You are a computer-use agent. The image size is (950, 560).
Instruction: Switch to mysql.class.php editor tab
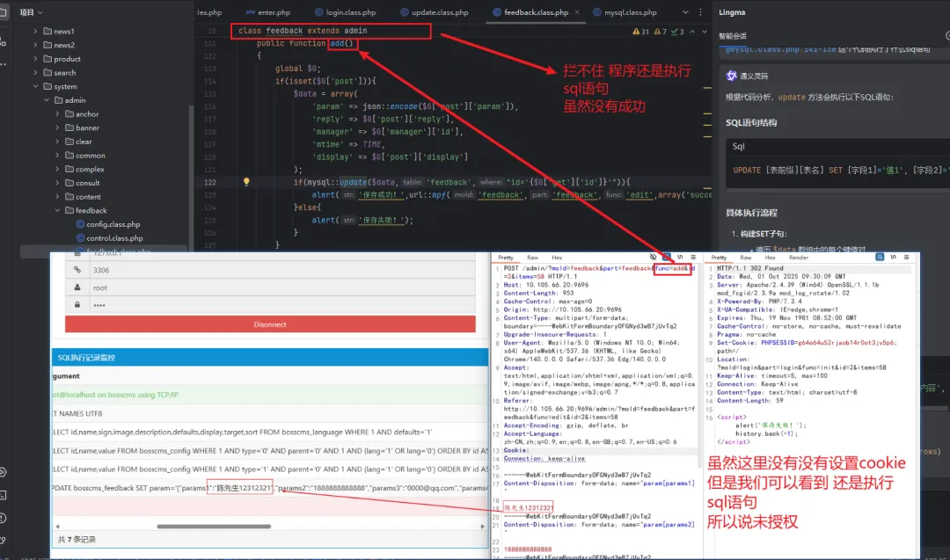pos(625,12)
